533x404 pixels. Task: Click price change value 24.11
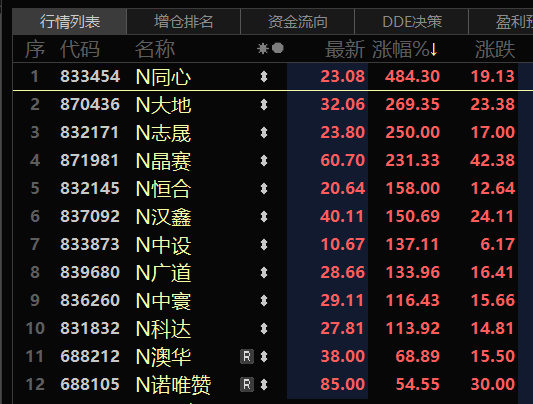point(493,216)
